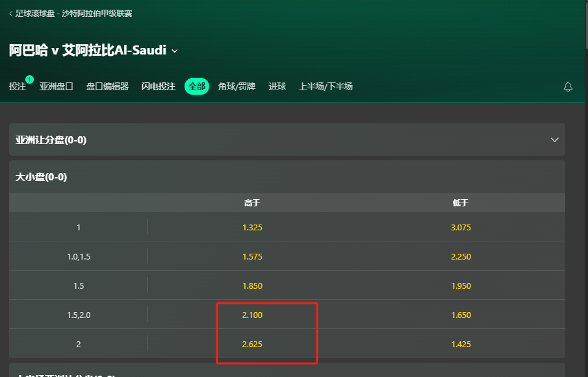Bet on over 1 at odds 1.325
This screenshot has width=588, height=377.
(x=252, y=227)
